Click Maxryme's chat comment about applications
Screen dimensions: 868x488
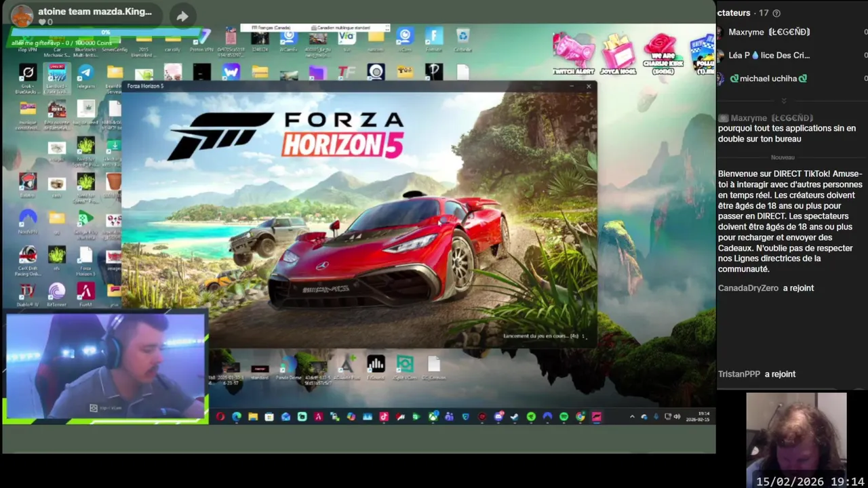point(787,134)
